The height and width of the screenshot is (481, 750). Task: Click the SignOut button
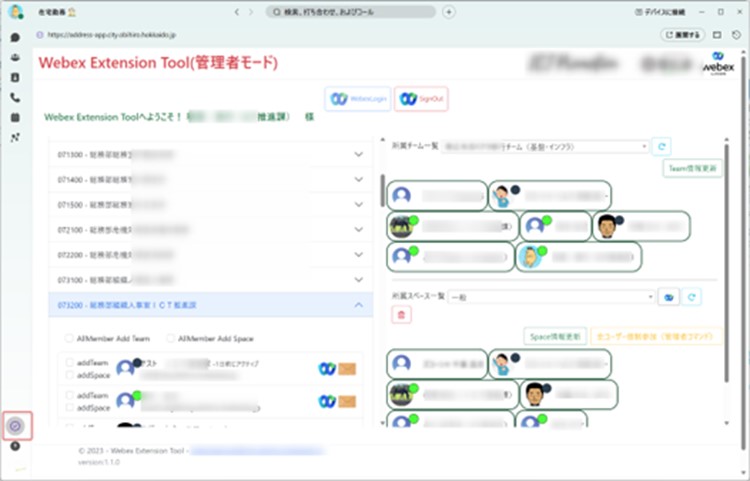click(x=421, y=99)
